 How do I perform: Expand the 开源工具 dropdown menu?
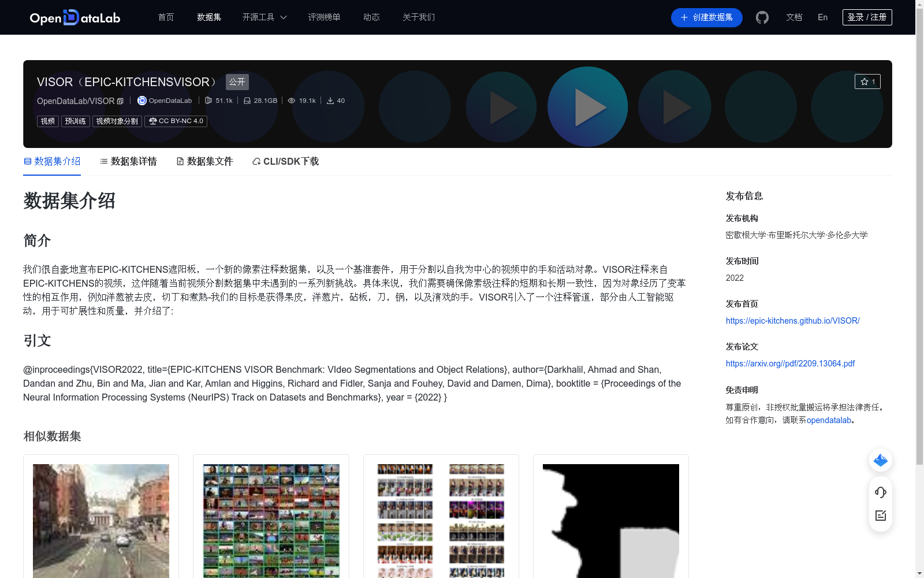pyautogui.click(x=264, y=17)
